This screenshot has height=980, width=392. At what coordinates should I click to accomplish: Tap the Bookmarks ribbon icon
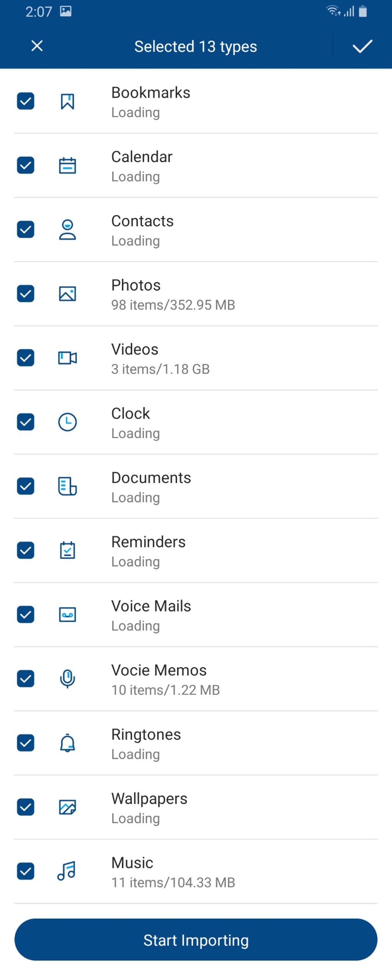[67, 101]
